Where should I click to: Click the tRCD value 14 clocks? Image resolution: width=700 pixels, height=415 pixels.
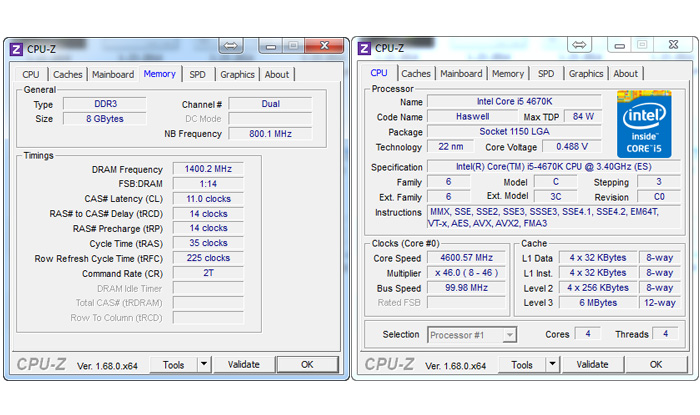click(x=208, y=214)
